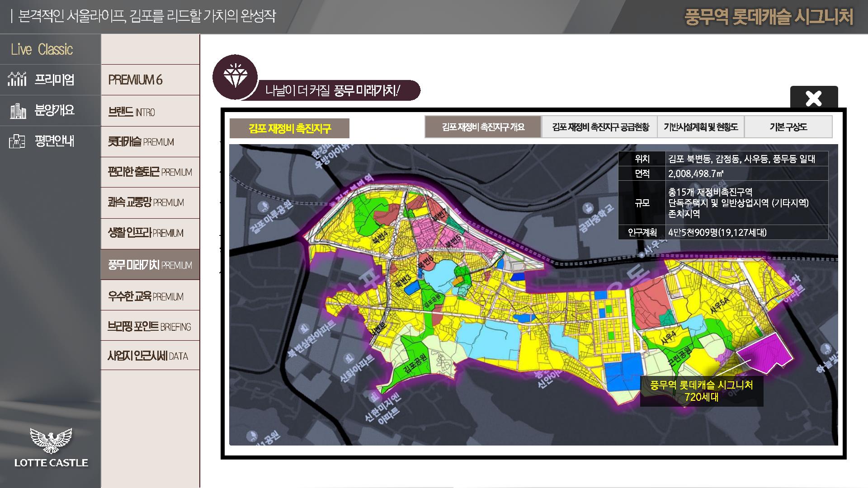Click the 김포 재정비 촉진지구 title label

(289, 128)
